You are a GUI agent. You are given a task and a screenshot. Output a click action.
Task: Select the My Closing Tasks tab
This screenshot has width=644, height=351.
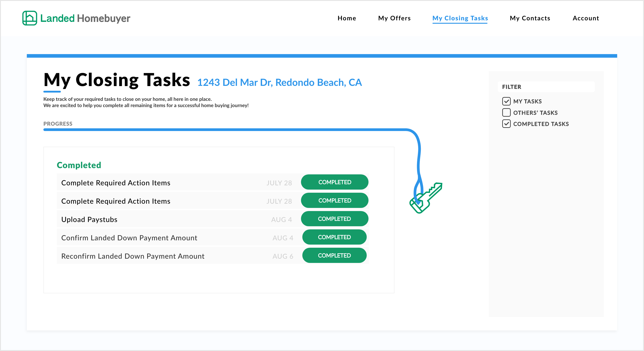(460, 18)
